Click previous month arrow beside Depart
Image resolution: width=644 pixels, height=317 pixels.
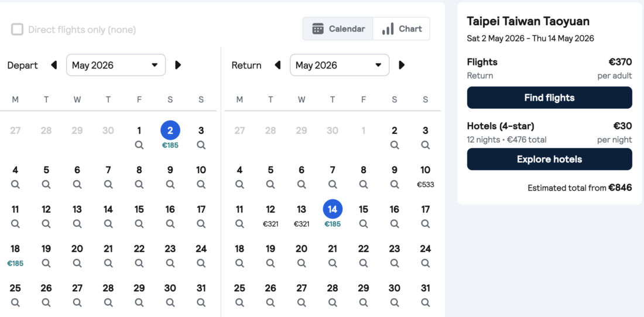tap(54, 65)
